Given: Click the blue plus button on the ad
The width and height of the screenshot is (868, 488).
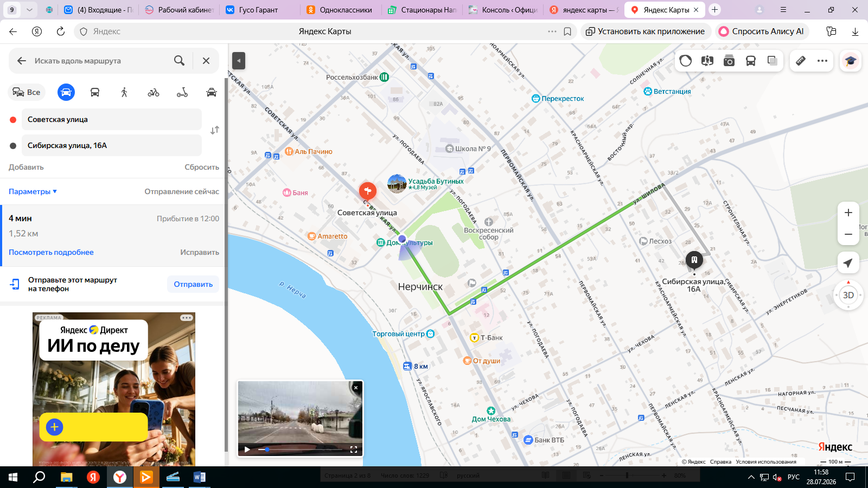Looking at the screenshot, I should coord(54,427).
